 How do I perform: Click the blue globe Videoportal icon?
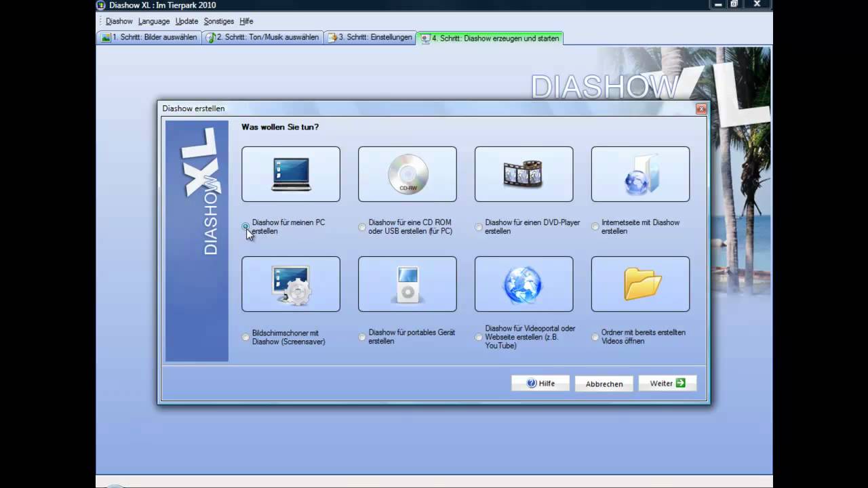(x=524, y=284)
